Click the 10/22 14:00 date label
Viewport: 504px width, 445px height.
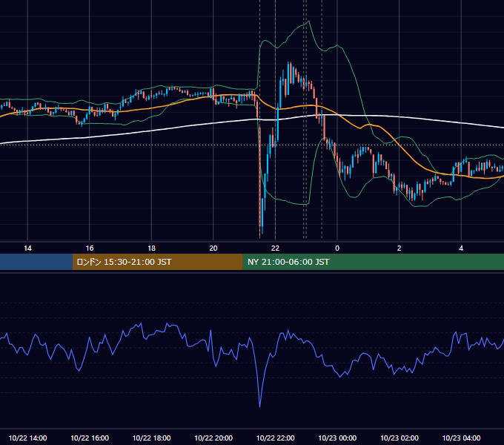pyautogui.click(x=27, y=438)
